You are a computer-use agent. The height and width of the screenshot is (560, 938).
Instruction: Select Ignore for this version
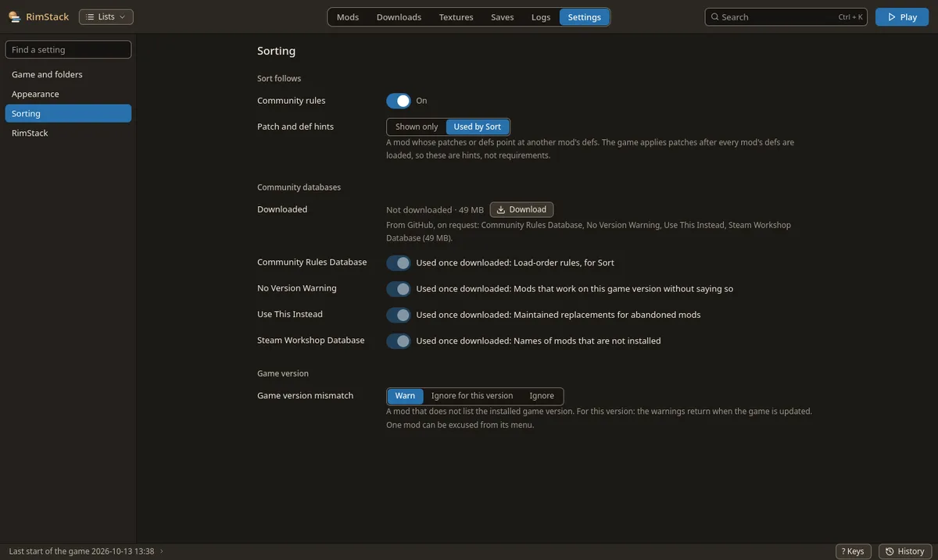[472, 396]
